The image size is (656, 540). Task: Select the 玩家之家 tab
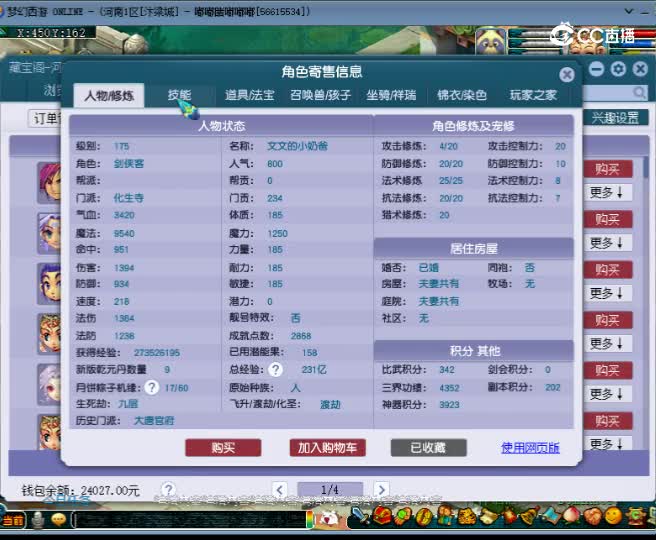pos(533,95)
